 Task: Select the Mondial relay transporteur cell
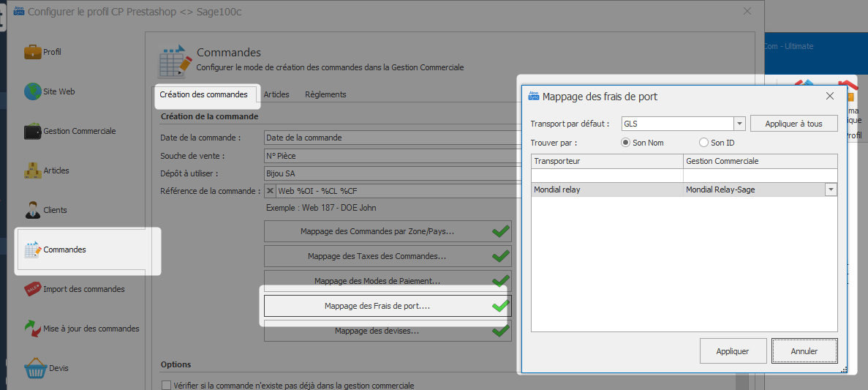coord(607,190)
